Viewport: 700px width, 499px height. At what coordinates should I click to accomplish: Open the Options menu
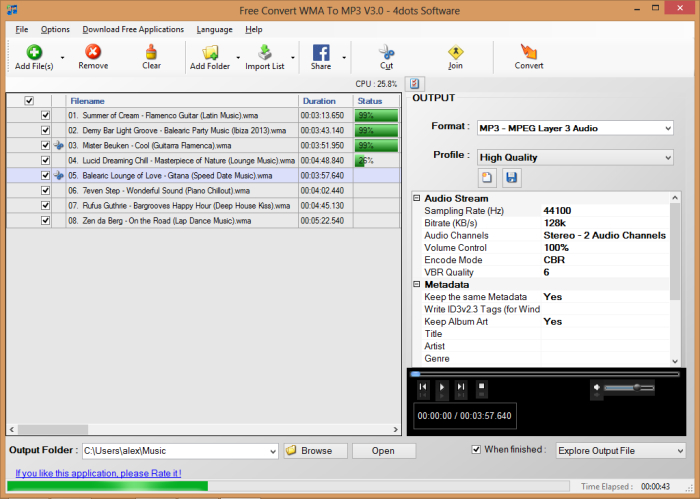(55, 29)
